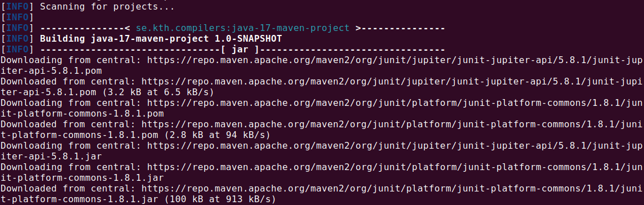Screen dimensions: 644x205
Task: Click the wrapped text "it-platform-commons-1.8.1.pom"
Action: point(82,113)
